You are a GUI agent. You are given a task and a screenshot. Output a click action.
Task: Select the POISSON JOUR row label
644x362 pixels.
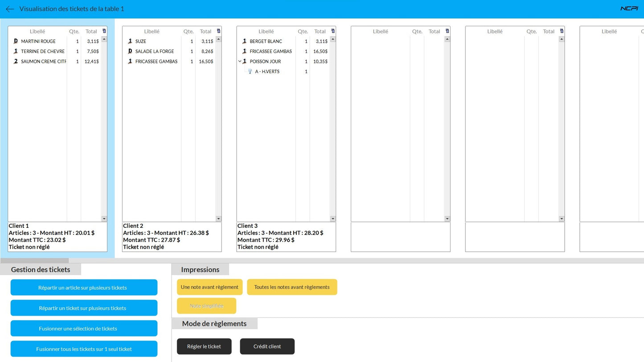coord(265,62)
